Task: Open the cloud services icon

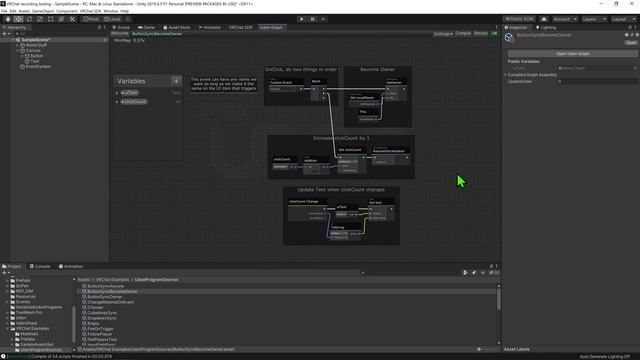Action: (x=544, y=19)
